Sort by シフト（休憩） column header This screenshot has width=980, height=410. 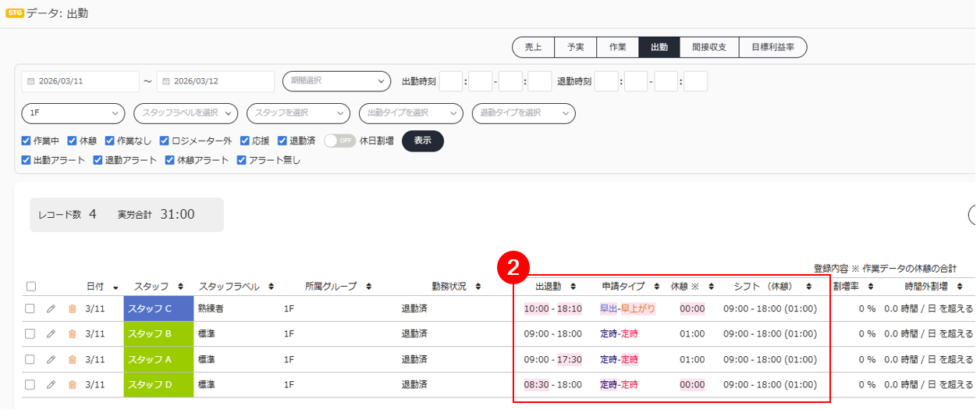[770, 286]
